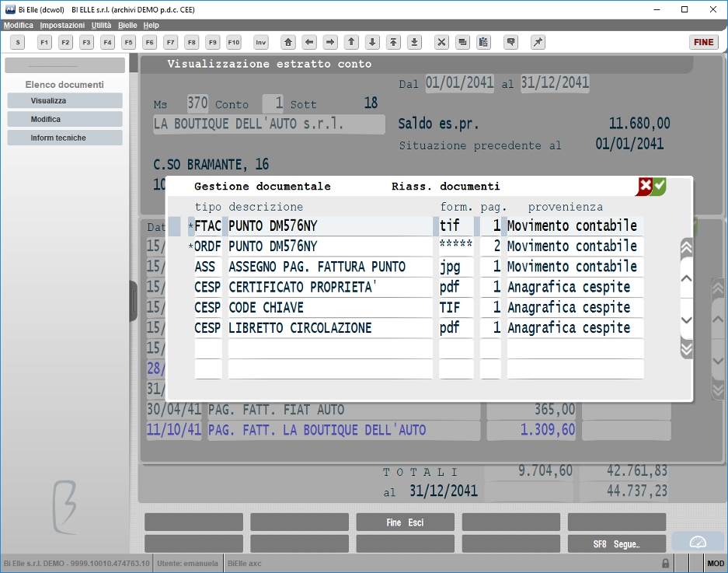The image size is (728, 573).
Task: Open the Utilità menu
Action: coord(101,25)
